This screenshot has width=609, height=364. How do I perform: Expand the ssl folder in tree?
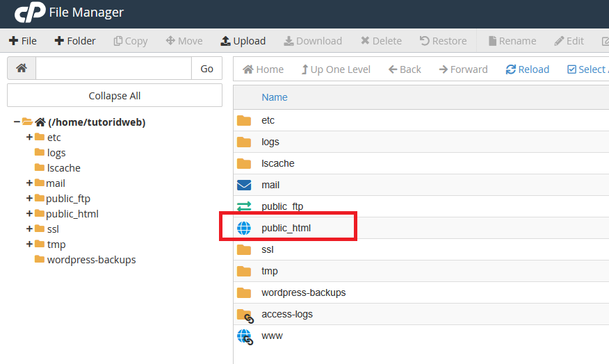pyautogui.click(x=29, y=229)
